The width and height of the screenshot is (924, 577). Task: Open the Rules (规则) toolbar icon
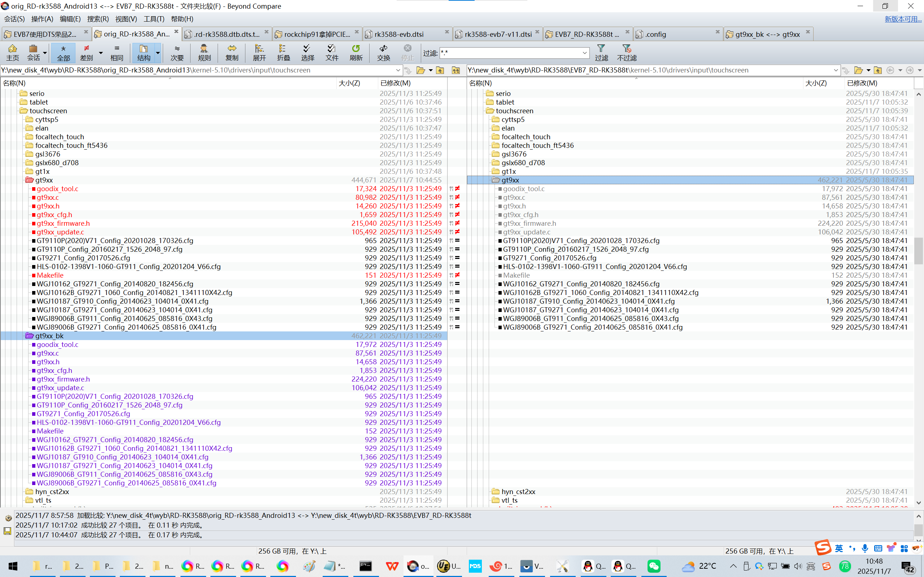click(204, 52)
